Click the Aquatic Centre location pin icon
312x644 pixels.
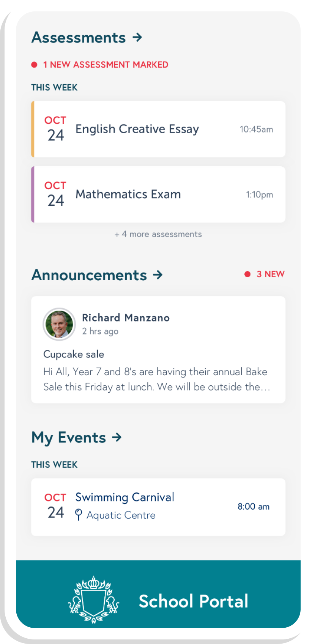tap(79, 515)
